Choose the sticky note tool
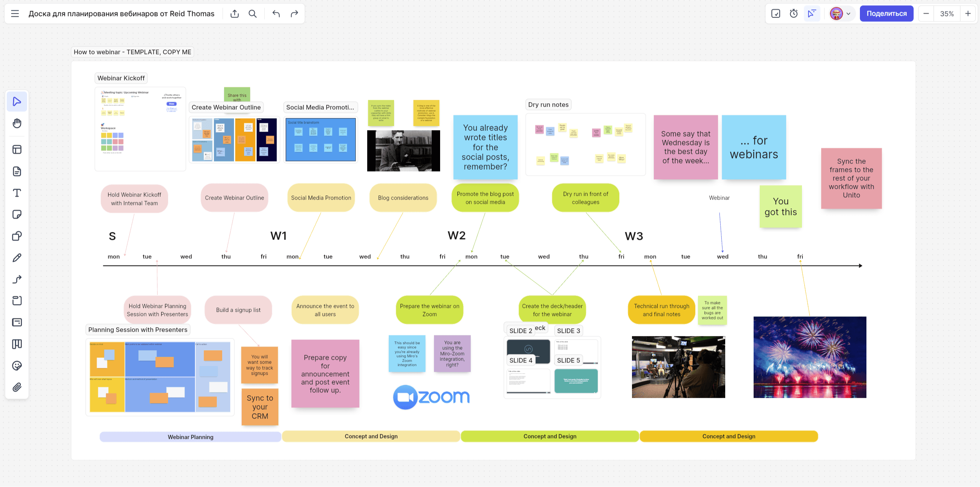Image resolution: width=980 pixels, height=487 pixels. click(x=17, y=214)
